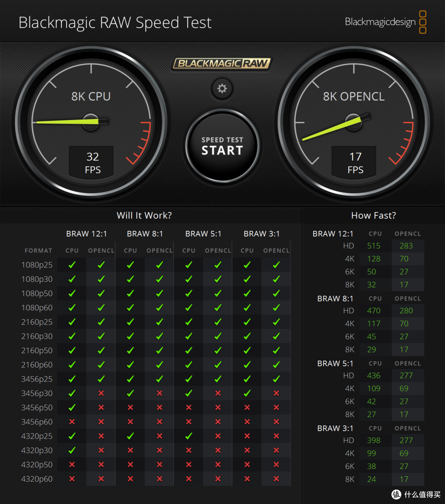
Task: Click 2160p25 BRAW 8:1 OPENCL check mark
Action: pos(159,322)
